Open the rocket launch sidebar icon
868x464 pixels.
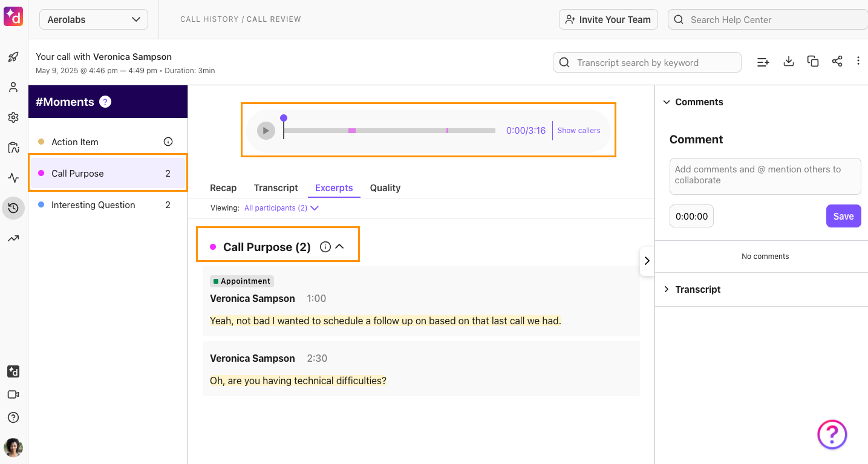[x=13, y=57]
